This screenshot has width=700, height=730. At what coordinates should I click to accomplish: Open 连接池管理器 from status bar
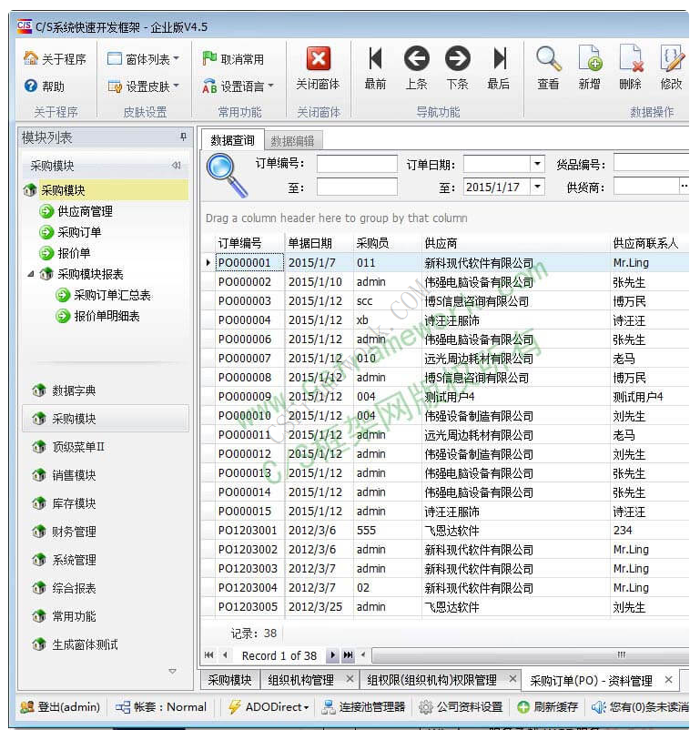(x=364, y=706)
